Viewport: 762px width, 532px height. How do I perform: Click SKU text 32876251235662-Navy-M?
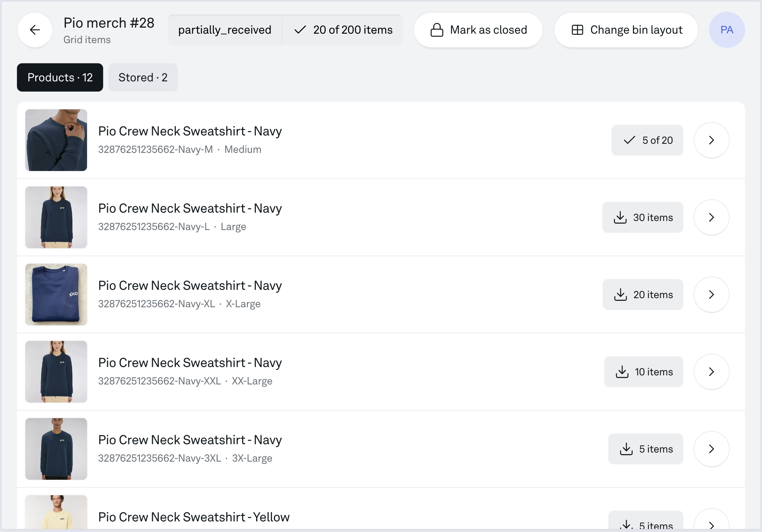point(156,149)
